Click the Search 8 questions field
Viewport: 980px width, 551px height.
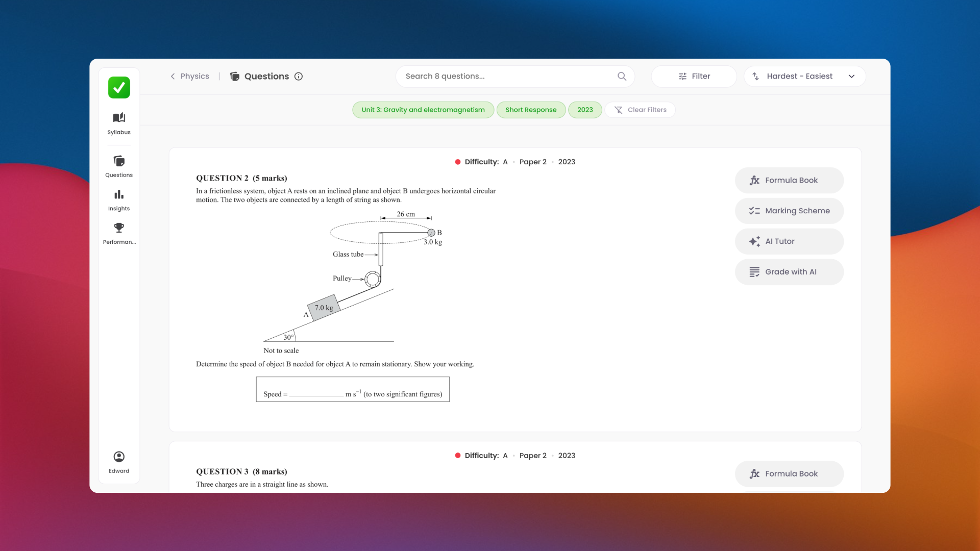[505, 77]
